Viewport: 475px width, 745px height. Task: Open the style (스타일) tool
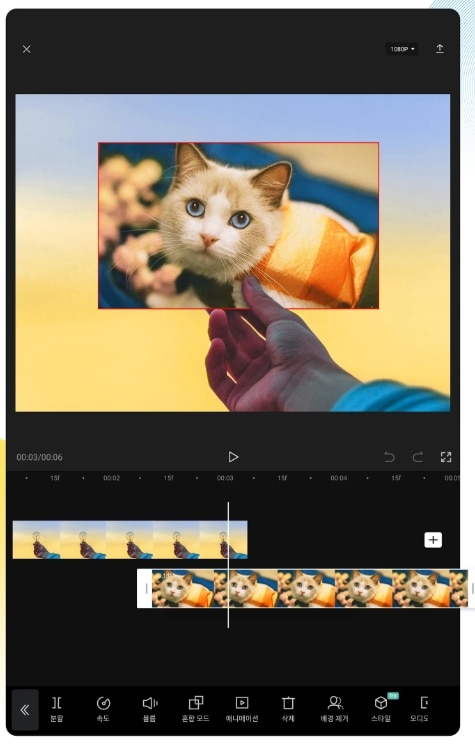381,709
